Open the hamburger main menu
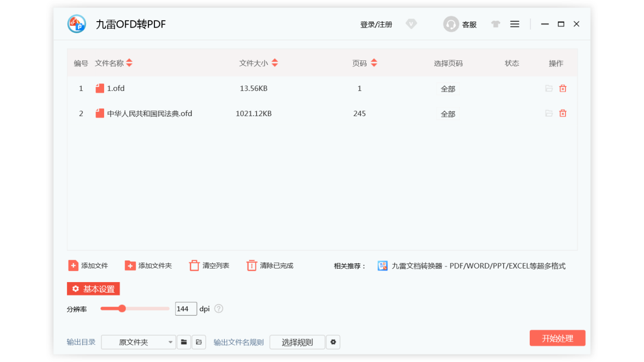644x362 pixels. click(x=514, y=24)
